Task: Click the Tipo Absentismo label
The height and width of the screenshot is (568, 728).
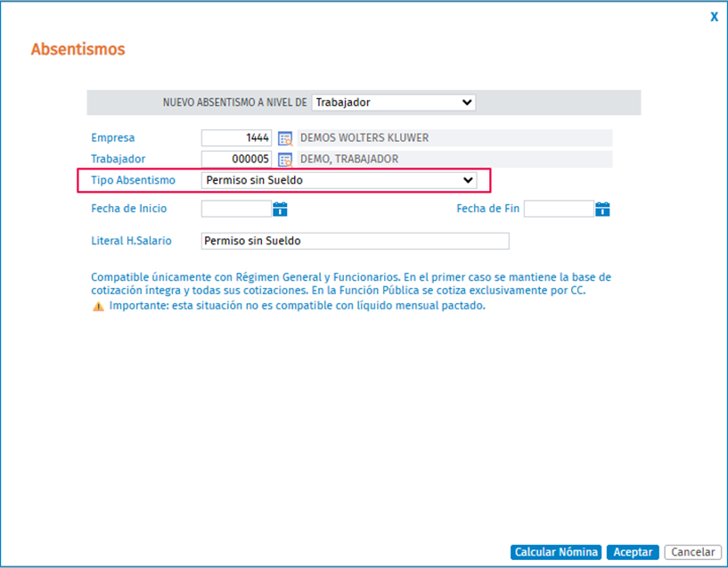Action: (x=134, y=180)
